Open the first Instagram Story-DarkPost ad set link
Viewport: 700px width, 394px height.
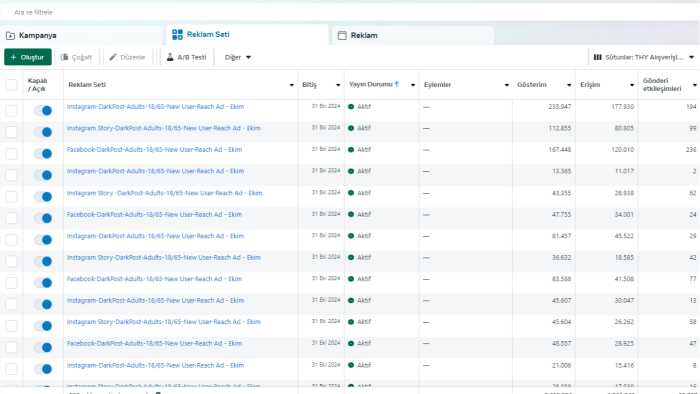(x=164, y=128)
